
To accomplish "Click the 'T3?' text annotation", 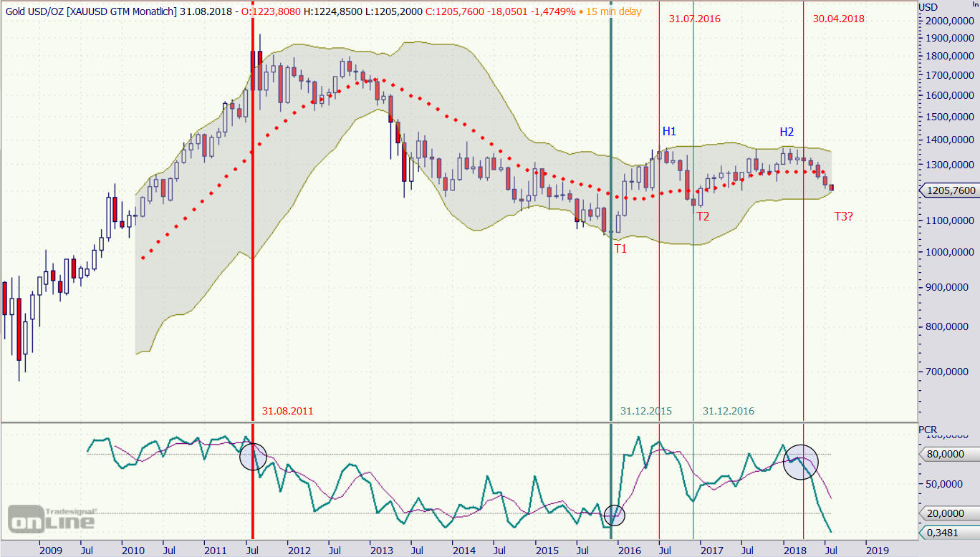I will point(843,216).
